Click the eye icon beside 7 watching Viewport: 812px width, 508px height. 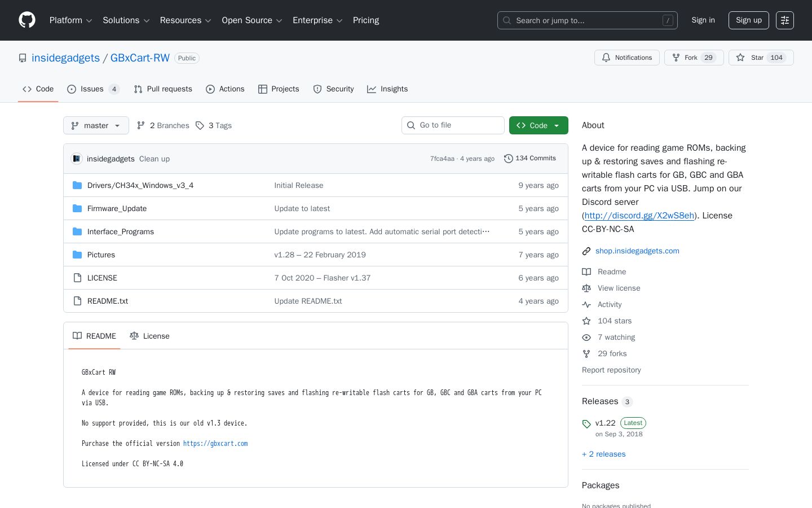[x=586, y=337]
